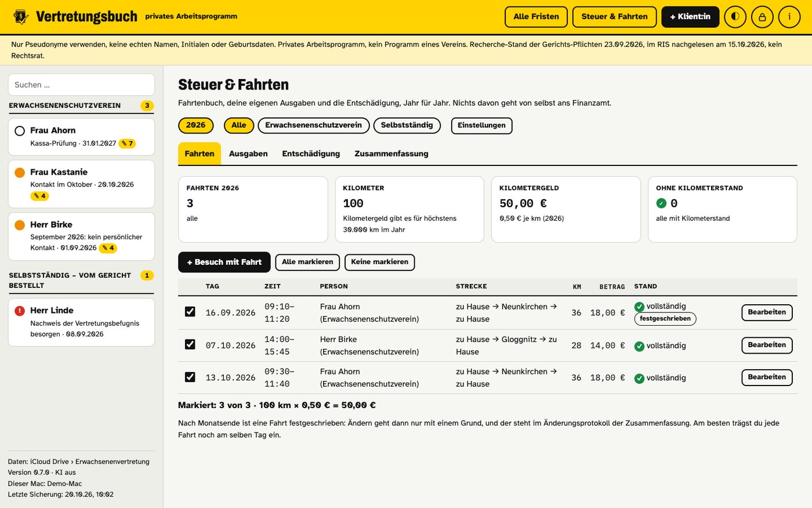Click green check icon of 07.10.2026 row

639,346
